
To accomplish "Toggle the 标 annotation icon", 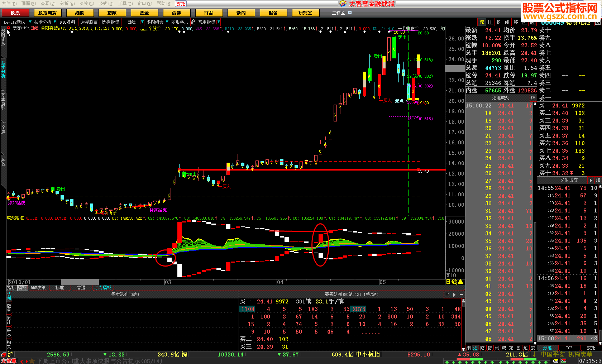I will [x=482, y=22].
